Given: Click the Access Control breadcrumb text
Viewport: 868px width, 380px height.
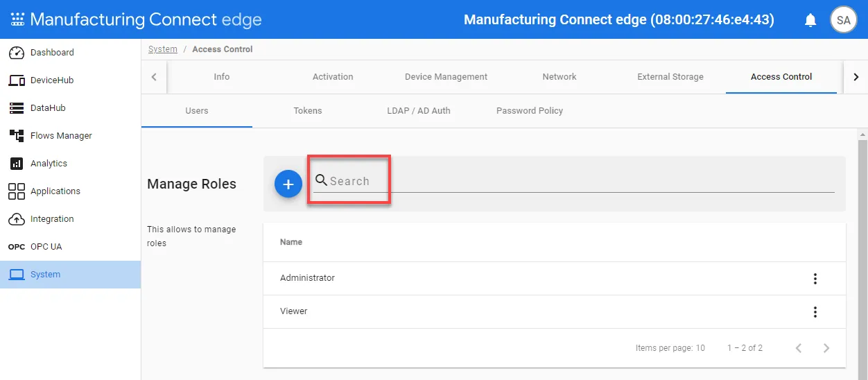Looking at the screenshot, I should 223,49.
